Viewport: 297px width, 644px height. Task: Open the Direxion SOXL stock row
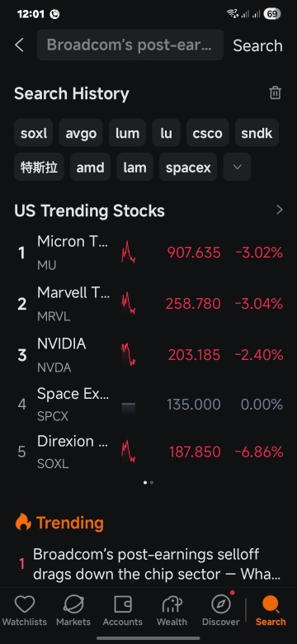(148, 452)
